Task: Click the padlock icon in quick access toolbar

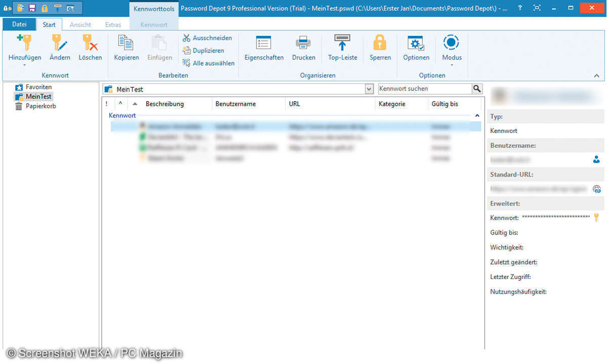Action: pos(45,8)
